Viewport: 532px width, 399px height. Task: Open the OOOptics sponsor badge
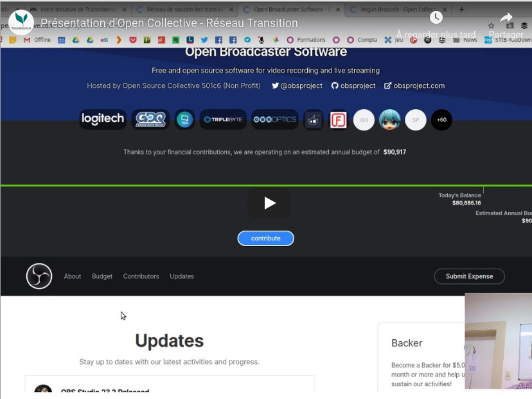coord(274,120)
